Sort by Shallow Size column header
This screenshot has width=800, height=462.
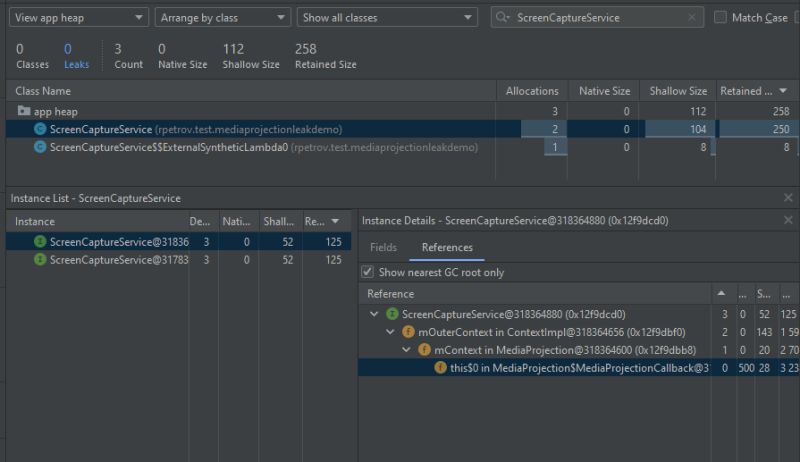(678, 91)
